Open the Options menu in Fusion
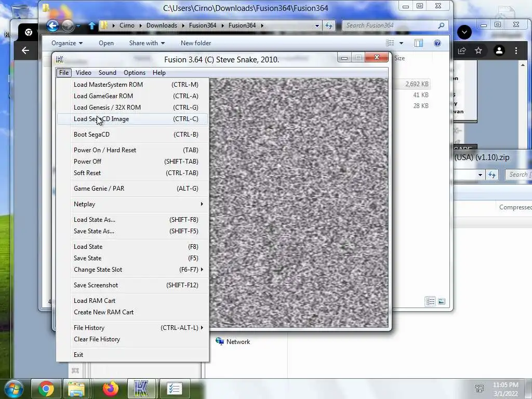 [135, 73]
